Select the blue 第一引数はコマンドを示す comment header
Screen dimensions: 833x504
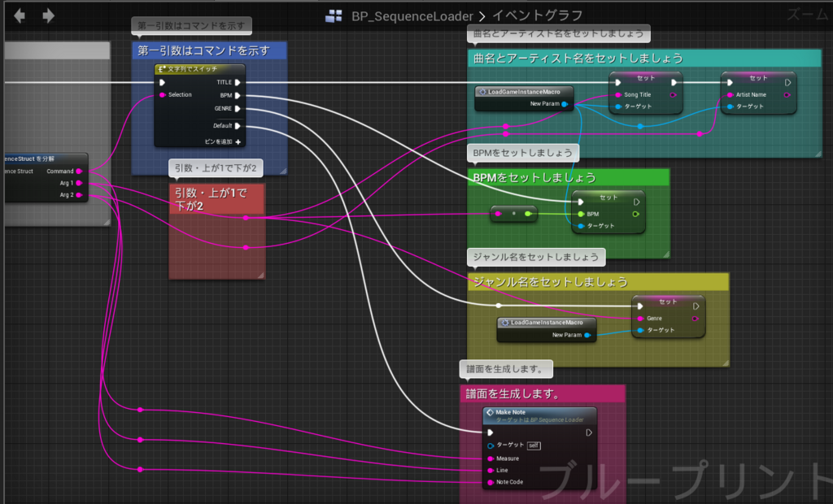[x=209, y=50]
